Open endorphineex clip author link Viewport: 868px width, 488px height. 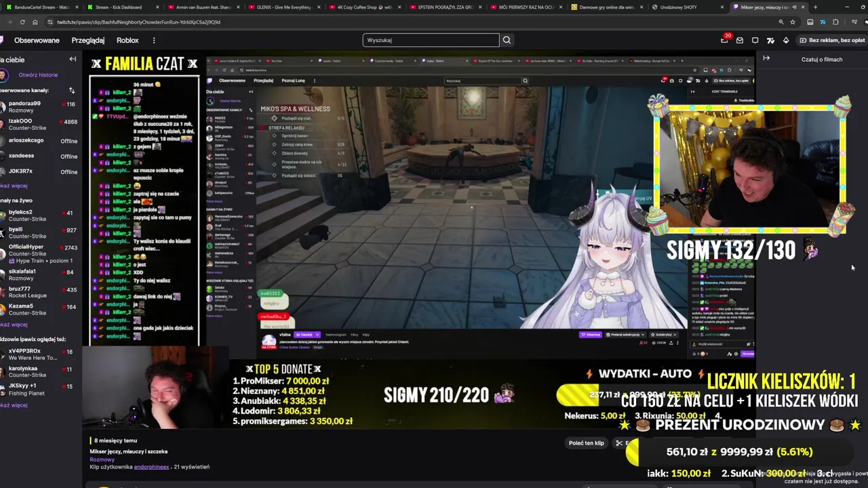(151, 467)
